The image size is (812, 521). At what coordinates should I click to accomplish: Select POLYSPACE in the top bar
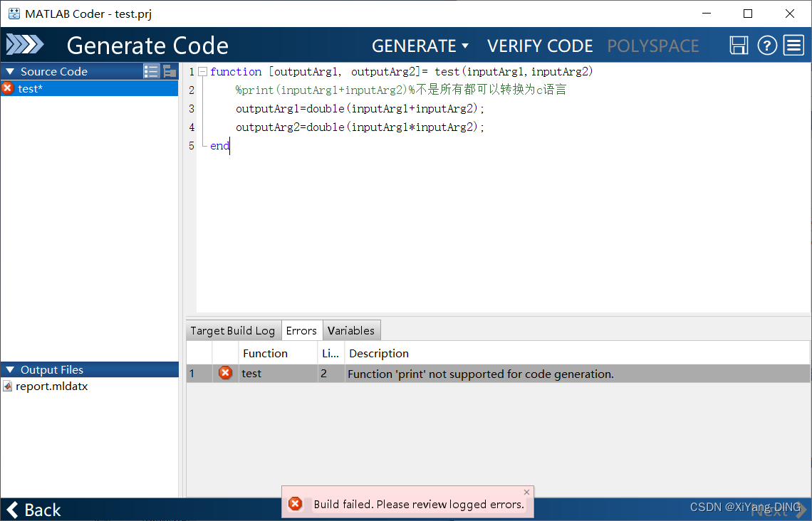click(x=652, y=45)
